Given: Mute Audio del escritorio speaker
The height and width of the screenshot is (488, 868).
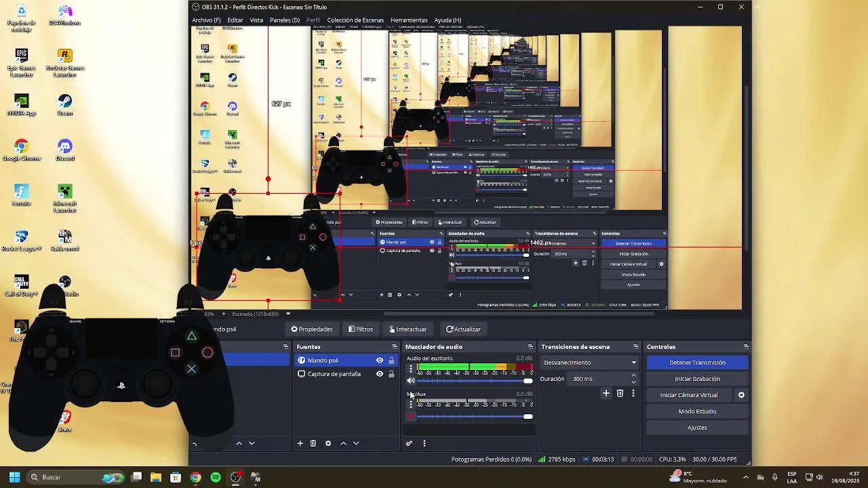Looking at the screenshot, I should click(x=410, y=381).
